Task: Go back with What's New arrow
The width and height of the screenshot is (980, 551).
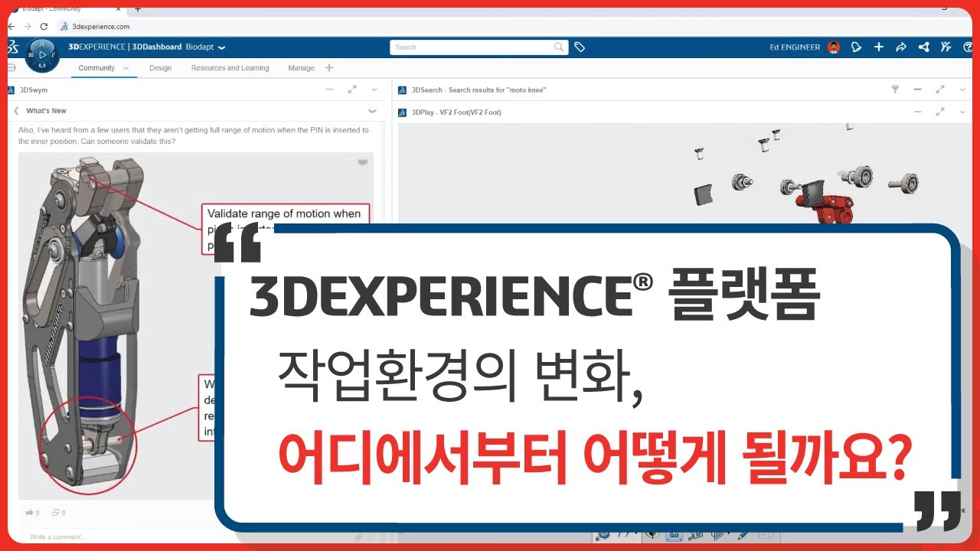Action: tap(17, 111)
